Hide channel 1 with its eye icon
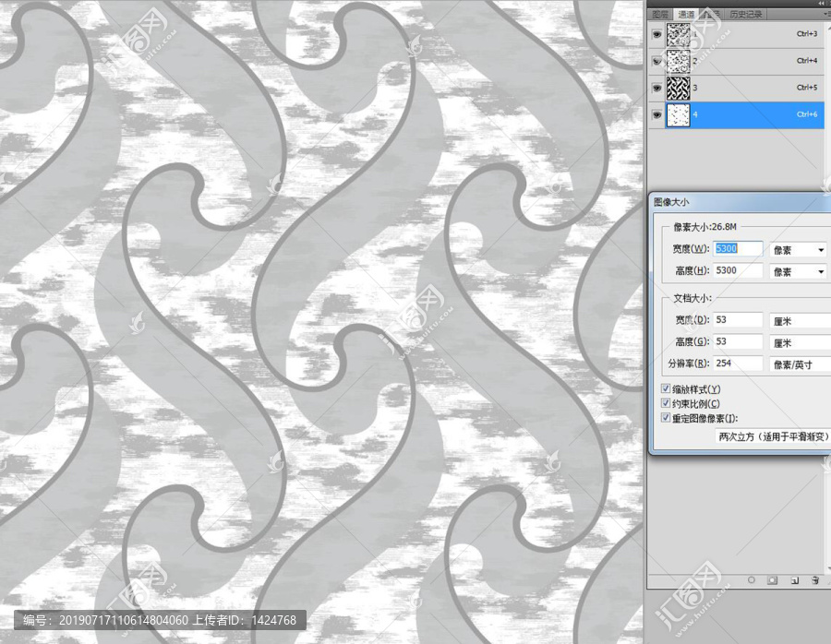This screenshot has height=644, width=831. click(x=657, y=34)
